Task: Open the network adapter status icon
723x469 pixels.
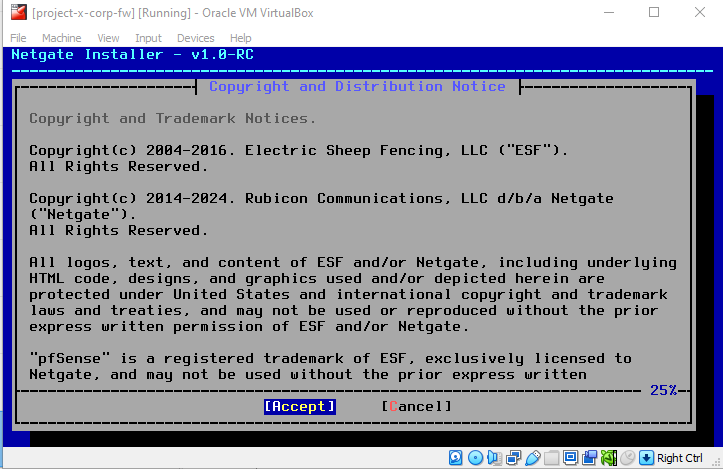Action: pyautogui.click(x=513, y=458)
